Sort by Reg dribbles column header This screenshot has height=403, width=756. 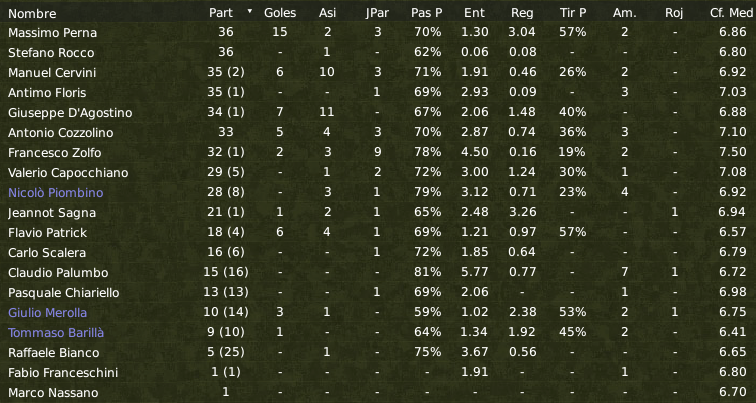[522, 13]
